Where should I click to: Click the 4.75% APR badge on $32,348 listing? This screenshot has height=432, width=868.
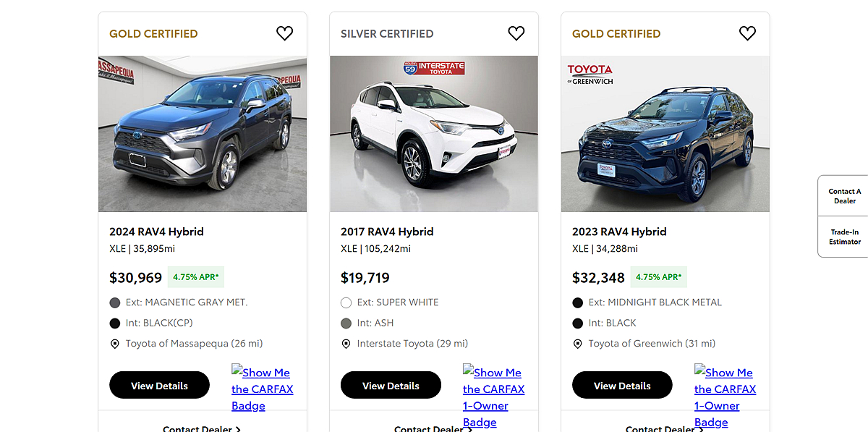658,277
